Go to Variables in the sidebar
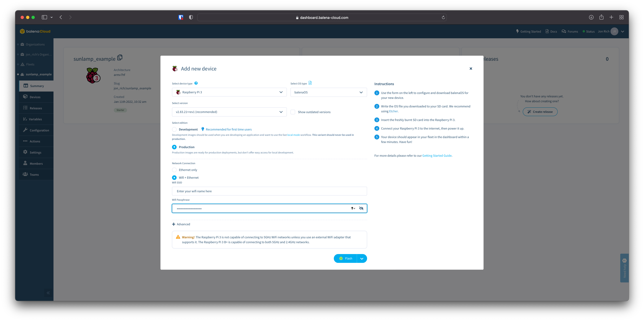Image resolution: width=644 pixels, height=321 pixels. [35, 119]
